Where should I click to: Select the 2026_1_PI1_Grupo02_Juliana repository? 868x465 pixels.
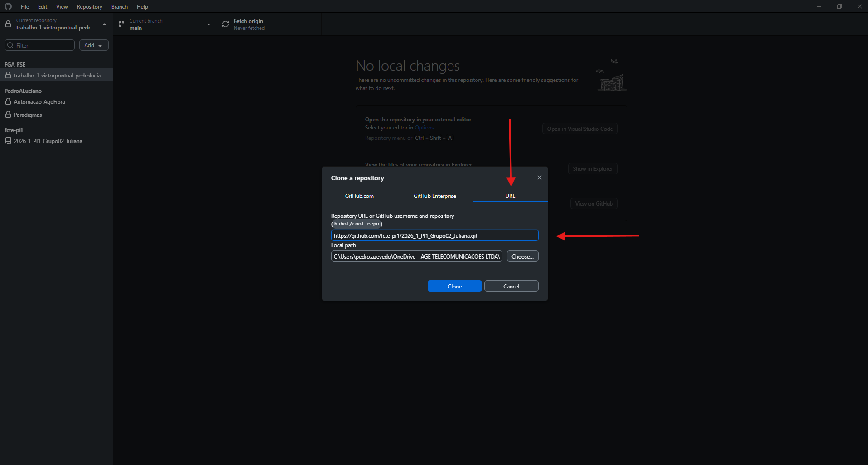(x=56, y=141)
